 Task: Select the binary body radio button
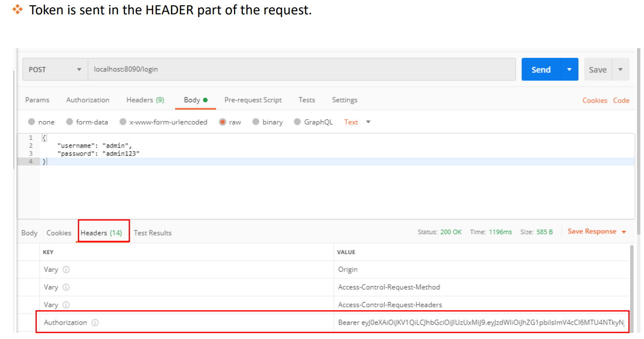(256, 122)
